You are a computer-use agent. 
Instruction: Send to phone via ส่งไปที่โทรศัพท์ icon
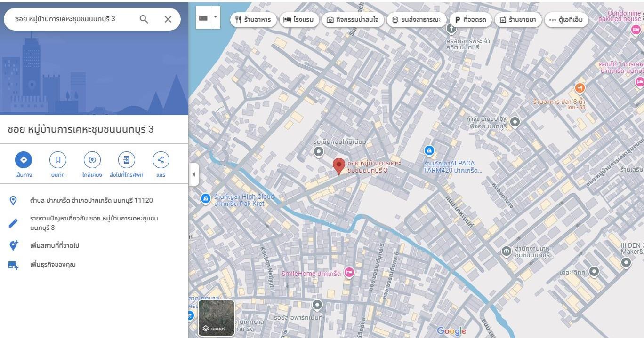tap(126, 160)
